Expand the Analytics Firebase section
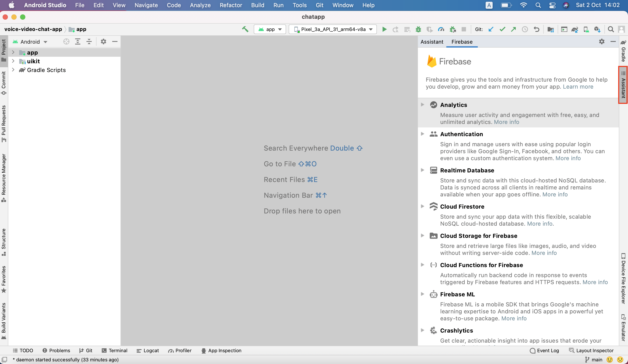The height and width of the screenshot is (364, 628). (422, 105)
